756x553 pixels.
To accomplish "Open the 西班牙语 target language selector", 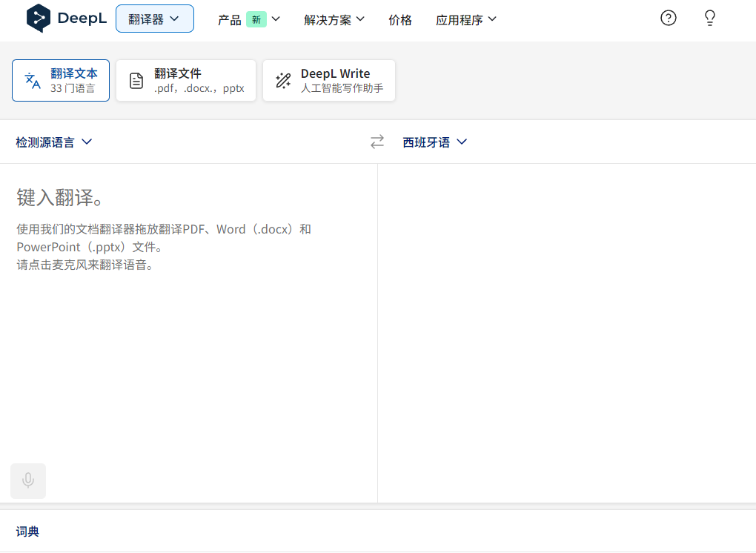I will tap(435, 142).
